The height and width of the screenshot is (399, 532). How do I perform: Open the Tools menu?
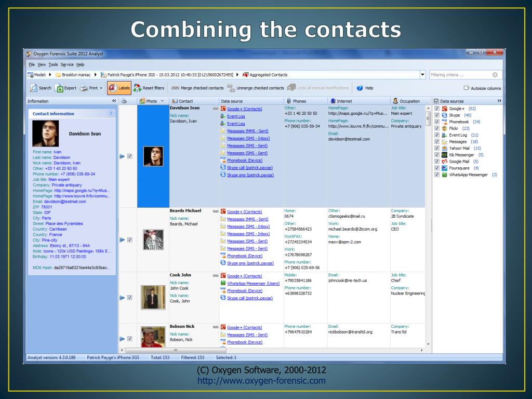(x=54, y=64)
